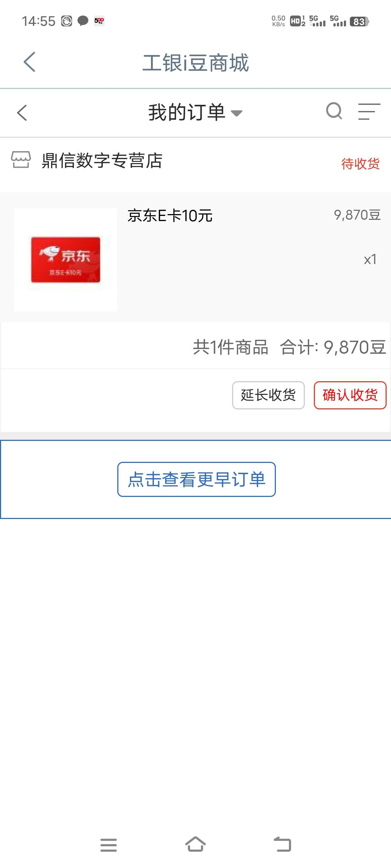Tap the battery indicator in status bar
Screen dimensions: 391x868
(359, 22)
